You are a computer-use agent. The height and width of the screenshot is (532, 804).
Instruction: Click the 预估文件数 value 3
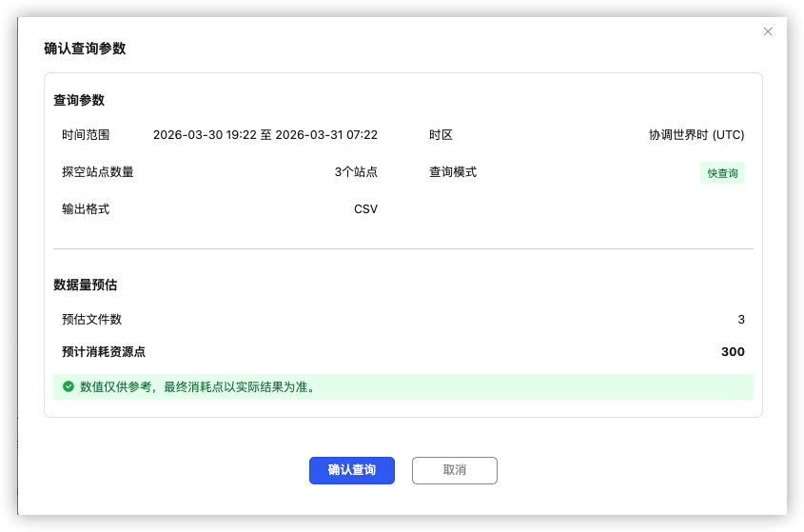741,319
